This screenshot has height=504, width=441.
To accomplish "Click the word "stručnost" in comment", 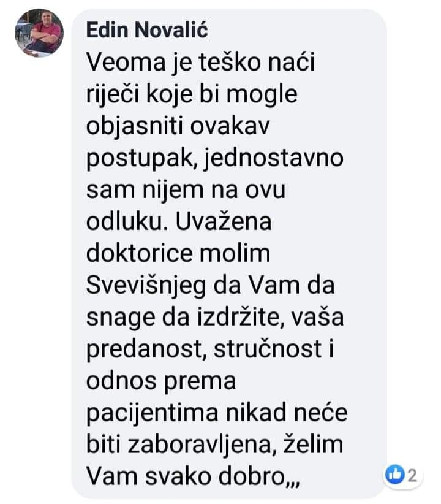I will pos(268,349).
